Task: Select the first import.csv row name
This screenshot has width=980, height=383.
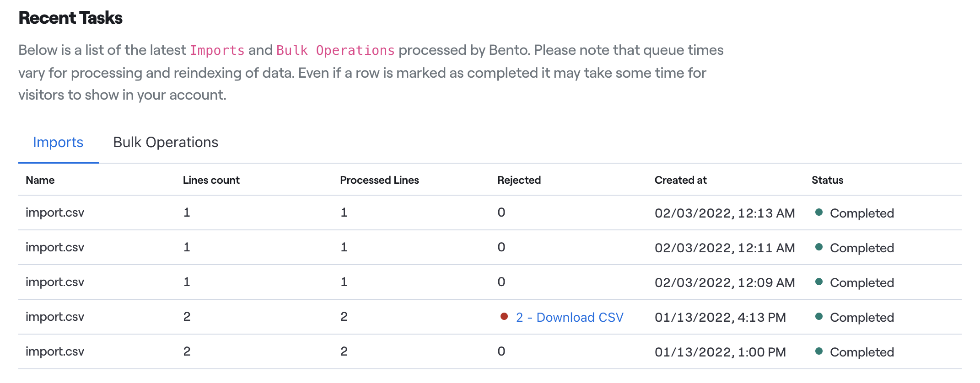Action: (55, 213)
